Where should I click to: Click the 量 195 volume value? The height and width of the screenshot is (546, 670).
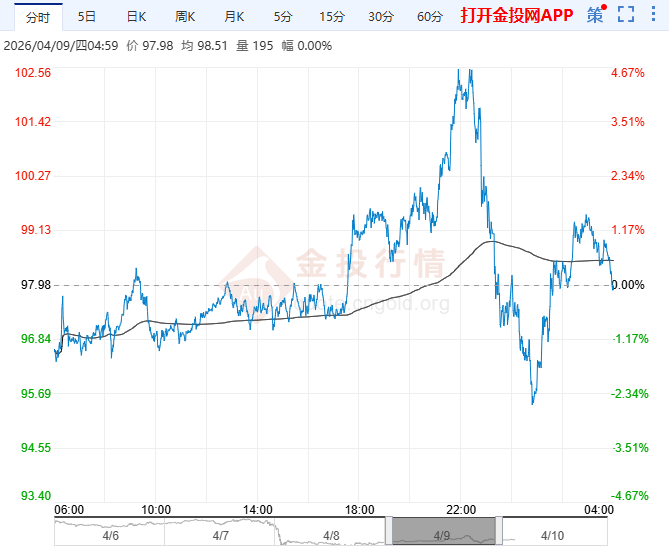tap(255, 46)
